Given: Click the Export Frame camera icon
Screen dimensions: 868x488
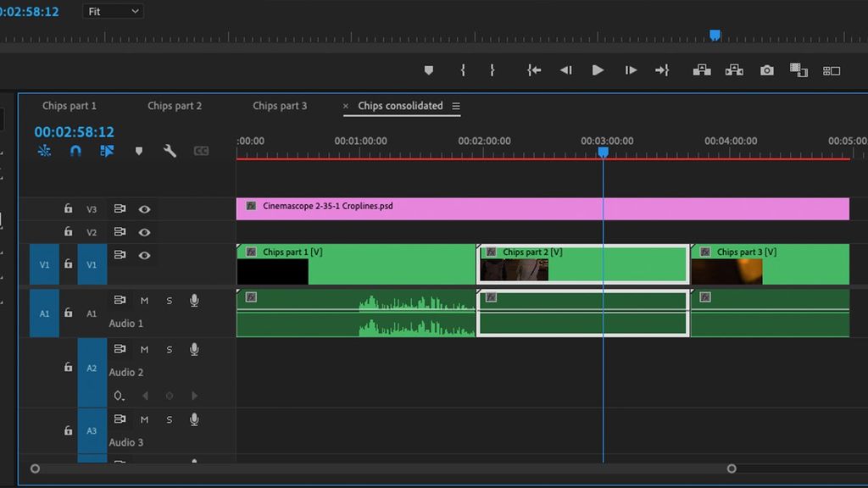Looking at the screenshot, I should pyautogui.click(x=766, y=70).
